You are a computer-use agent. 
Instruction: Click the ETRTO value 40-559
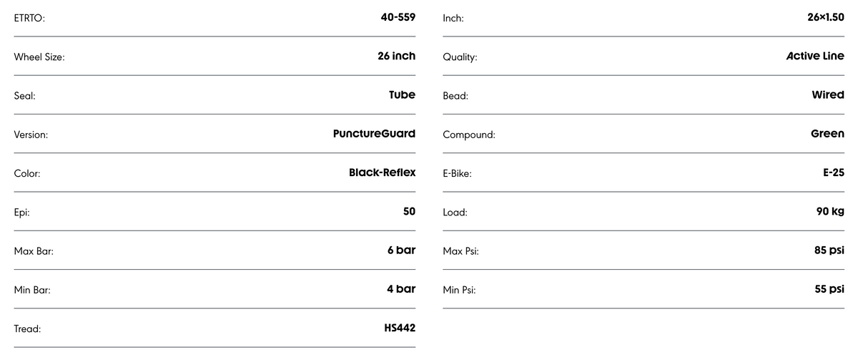coord(398,17)
